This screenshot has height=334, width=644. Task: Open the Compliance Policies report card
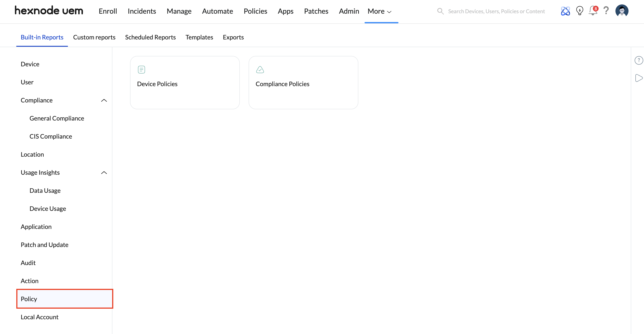click(x=303, y=82)
